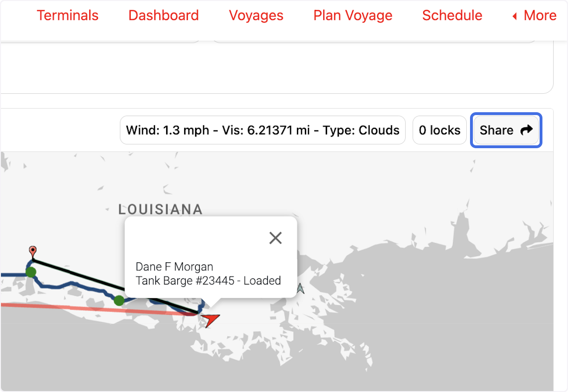The height and width of the screenshot is (392, 568).
Task: Click the 0 locks button
Action: coord(440,130)
